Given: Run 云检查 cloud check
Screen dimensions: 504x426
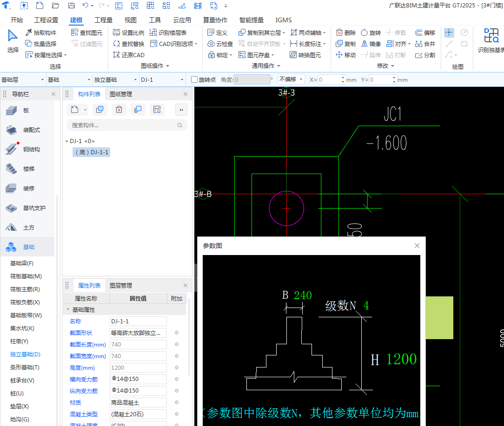Looking at the screenshot, I should 220,44.
